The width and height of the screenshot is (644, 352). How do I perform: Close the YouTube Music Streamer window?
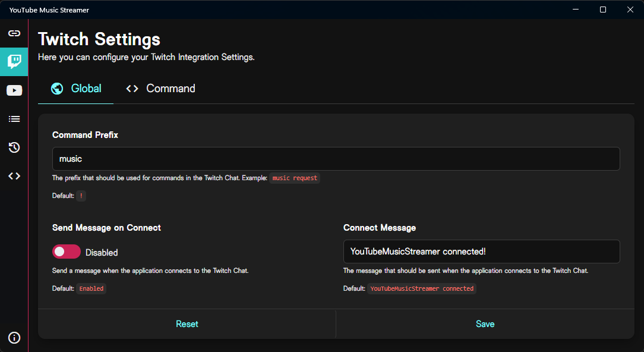point(630,10)
